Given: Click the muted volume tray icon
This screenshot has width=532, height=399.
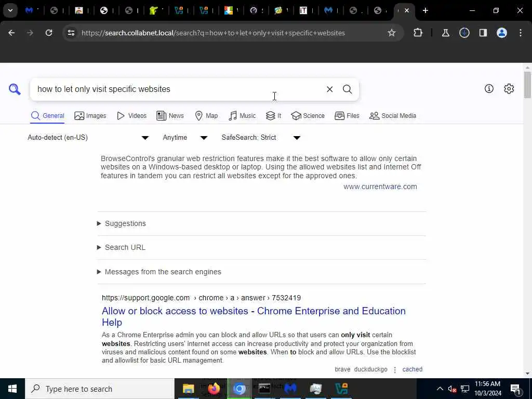Looking at the screenshot, I should point(452,389).
